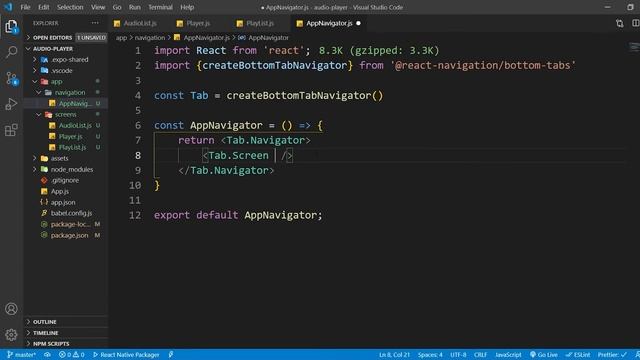Screen dimensions: 640x360
Task: Click the synchronize changes cloud icon
Action: tap(47, 355)
